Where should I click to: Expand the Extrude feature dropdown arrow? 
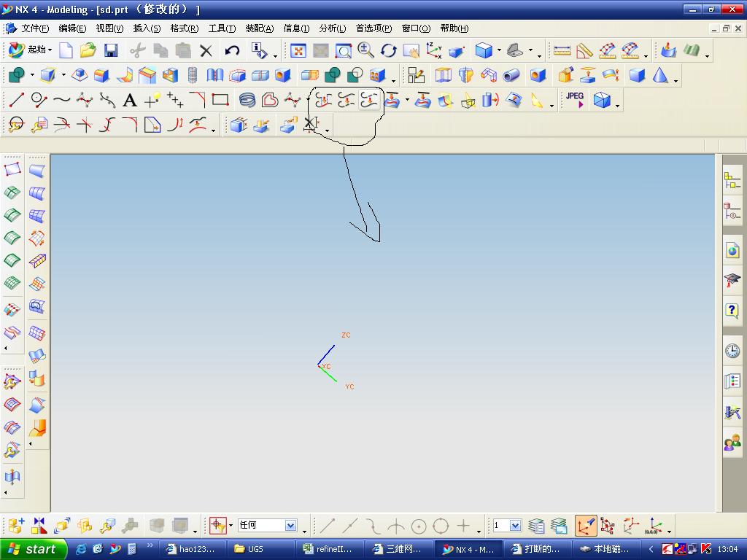pyautogui.click(x=63, y=75)
